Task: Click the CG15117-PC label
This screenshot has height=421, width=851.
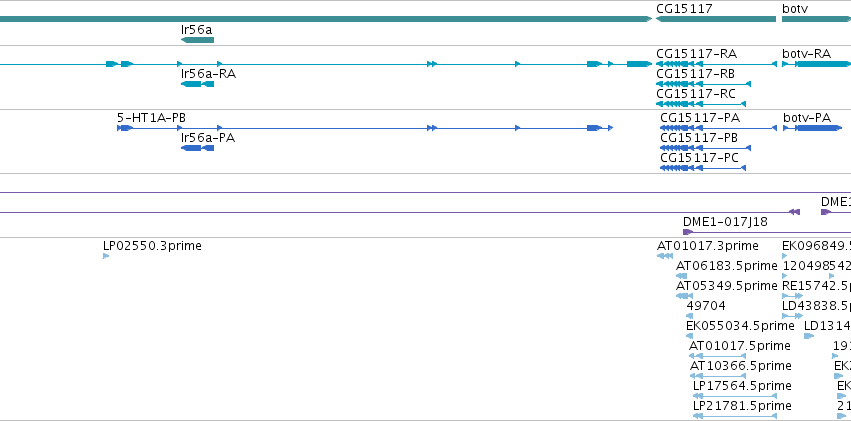Action: pyautogui.click(x=700, y=158)
